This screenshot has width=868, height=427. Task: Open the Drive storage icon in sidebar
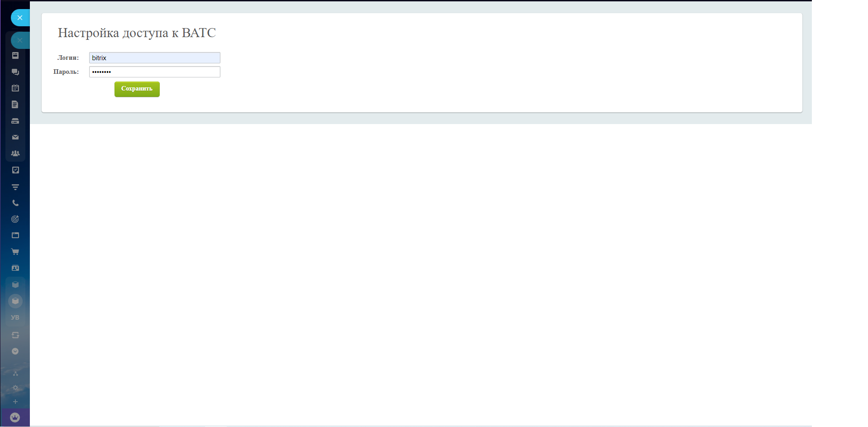(x=15, y=121)
